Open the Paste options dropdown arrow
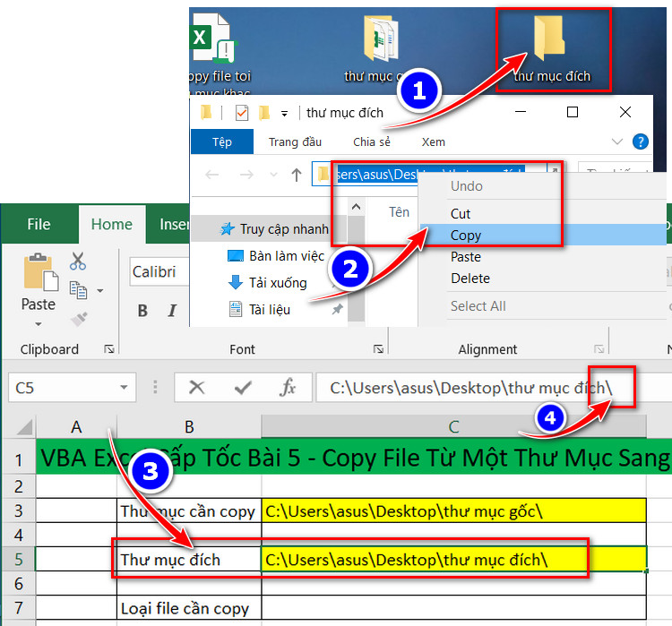The height and width of the screenshot is (626, 672). [x=39, y=324]
